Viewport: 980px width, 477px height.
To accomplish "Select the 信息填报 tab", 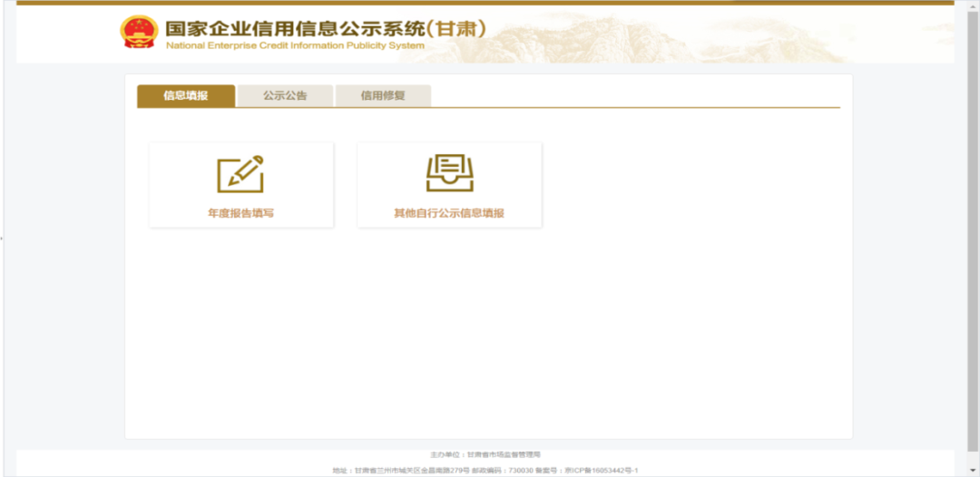I will click(x=186, y=95).
